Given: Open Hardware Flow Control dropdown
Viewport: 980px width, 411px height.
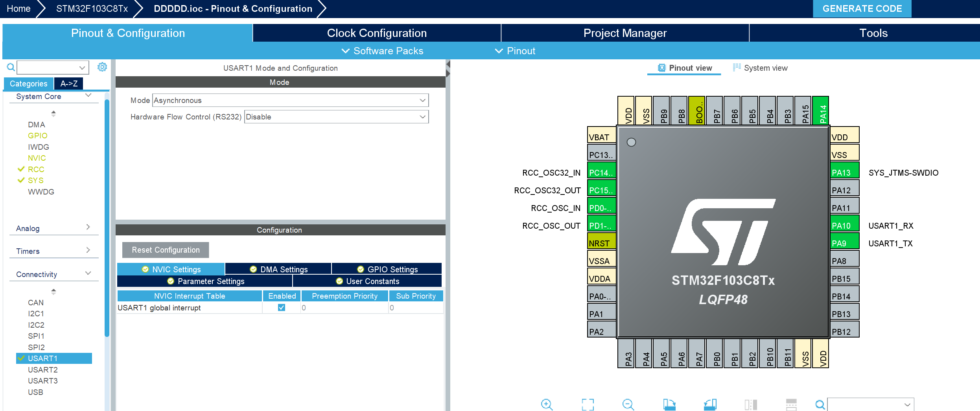Looking at the screenshot, I should [337, 117].
